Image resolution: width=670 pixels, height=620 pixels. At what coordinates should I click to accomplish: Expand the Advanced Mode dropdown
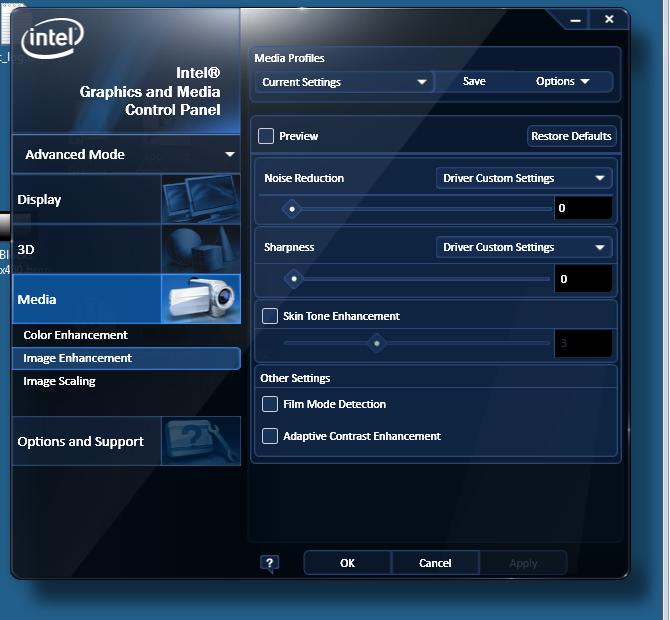[126, 154]
